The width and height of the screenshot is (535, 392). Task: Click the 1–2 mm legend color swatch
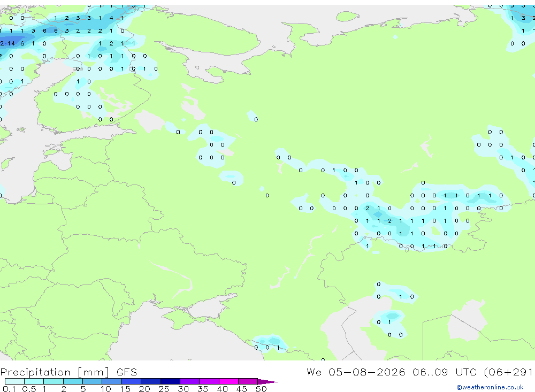click(x=53, y=381)
